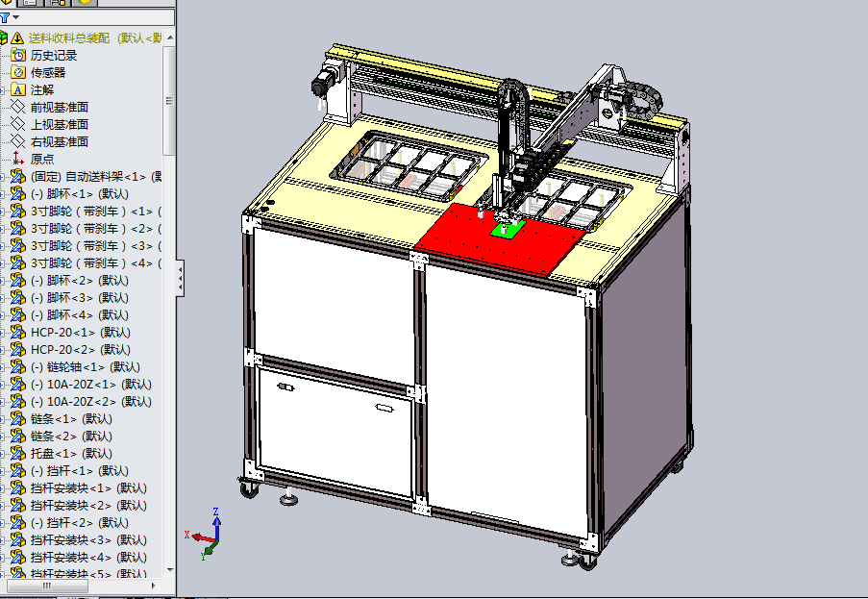This screenshot has height=599, width=868.
Task: Click the (固定) 自动送料架<1> component icon
Action: [18, 176]
